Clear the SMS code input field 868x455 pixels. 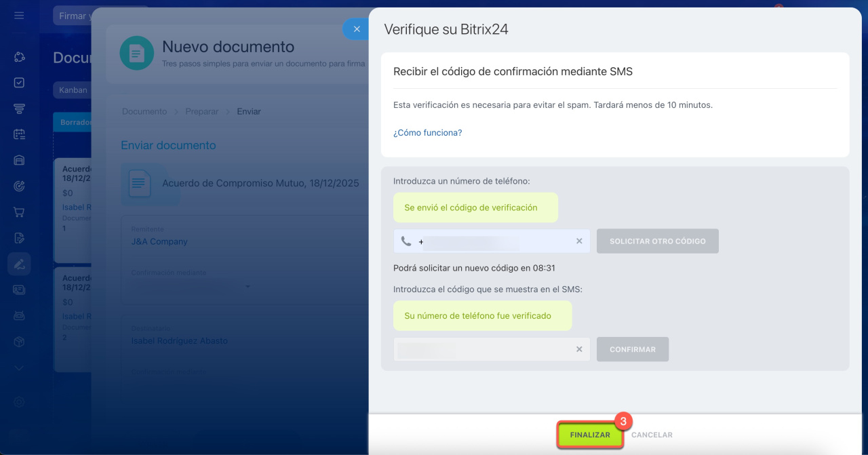(x=579, y=349)
